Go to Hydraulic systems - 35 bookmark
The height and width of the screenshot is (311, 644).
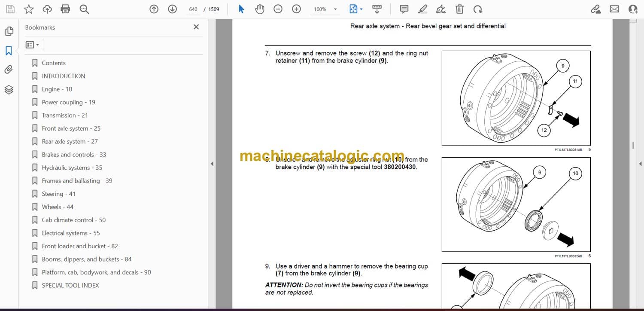[x=72, y=168]
